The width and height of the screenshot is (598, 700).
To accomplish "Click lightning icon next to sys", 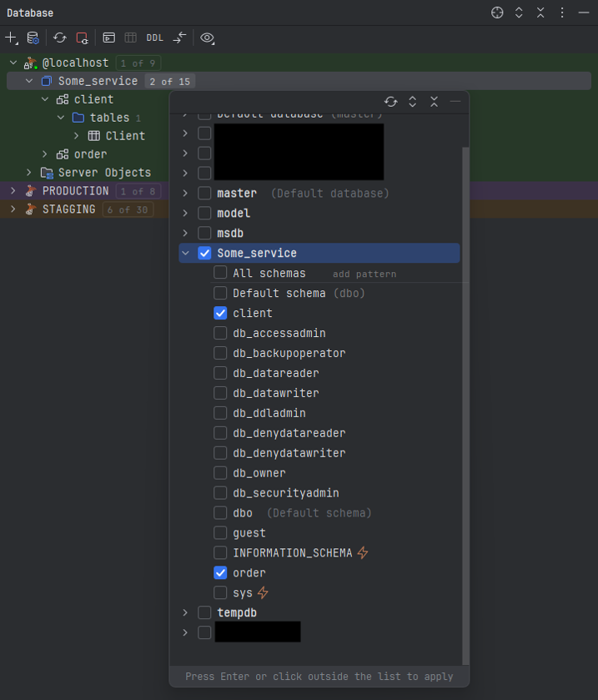I will pyautogui.click(x=263, y=593).
